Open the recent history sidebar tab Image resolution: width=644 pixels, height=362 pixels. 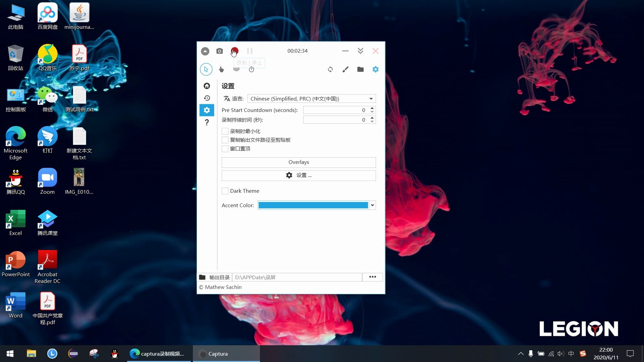[207, 98]
